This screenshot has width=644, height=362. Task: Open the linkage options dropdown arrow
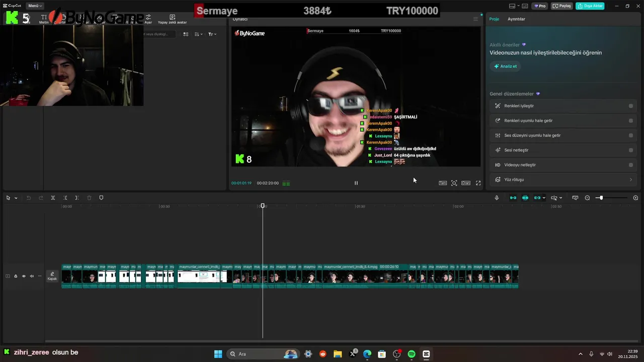tap(544, 198)
